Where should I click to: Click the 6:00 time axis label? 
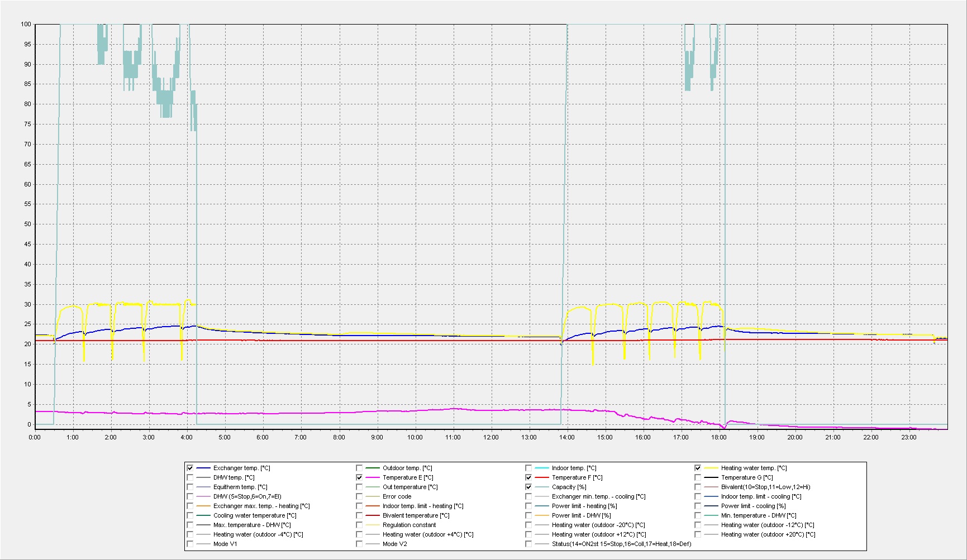click(262, 437)
